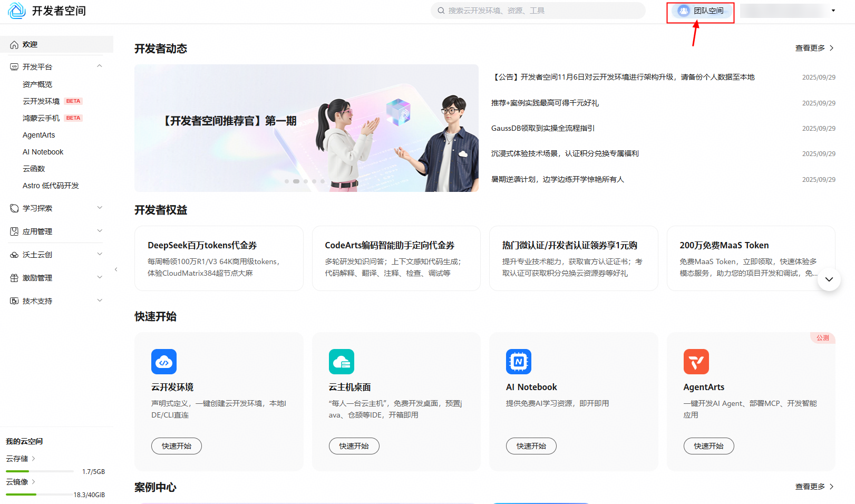Open Astro 低代码开发 sidebar item
Viewport: 855px width, 504px height.
pos(51,186)
